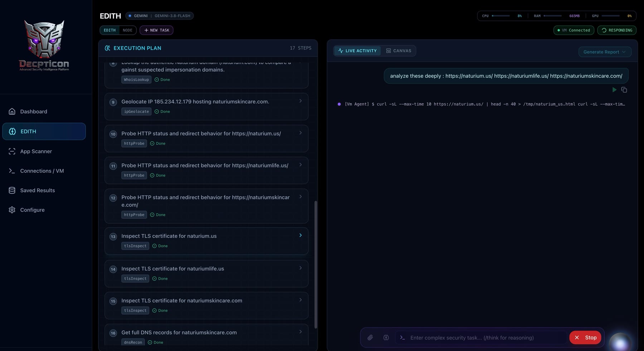This screenshot has width=644, height=351.
Task: Click the attach file paperclip icon
Action: [x=370, y=337]
